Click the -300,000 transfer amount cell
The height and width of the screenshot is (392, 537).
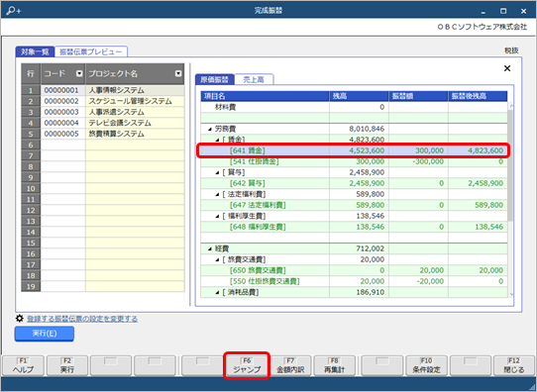click(x=418, y=161)
